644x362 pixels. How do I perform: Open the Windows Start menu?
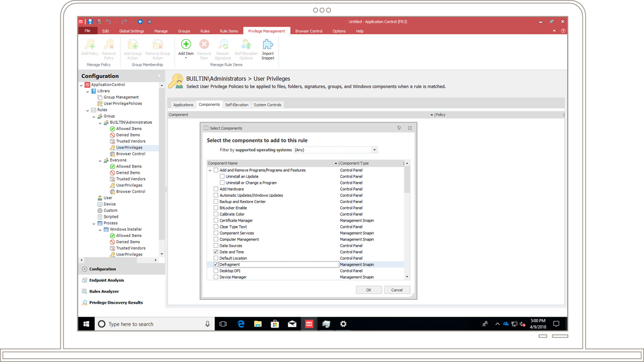[x=86, y=324]
